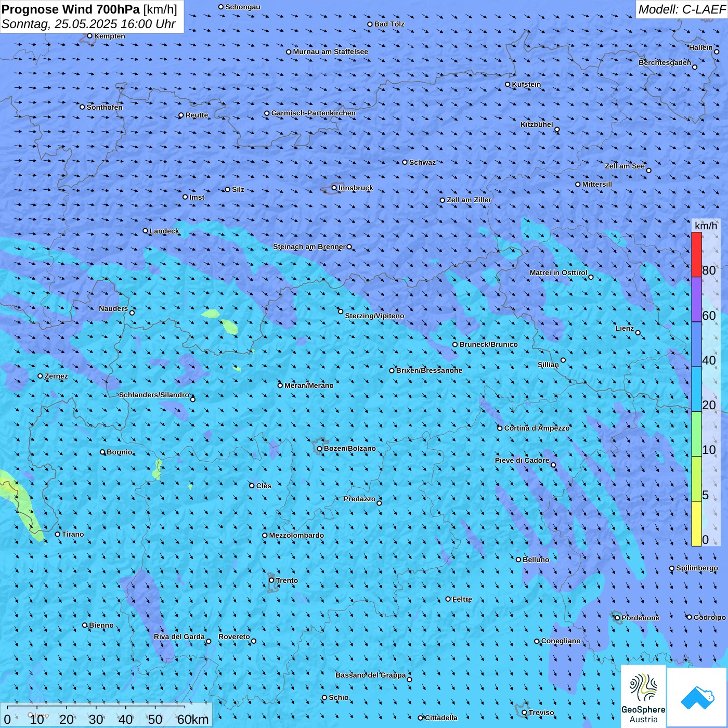The height and width of the screenshot is (728, 728).
Task: Click the 'Rovereto' label
Action: point(234,636)
